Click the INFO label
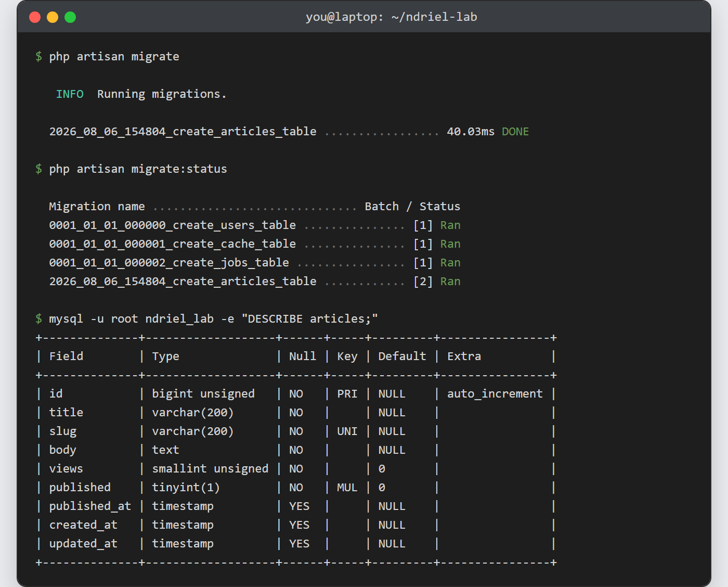The width and height of the screenshot is (728, 587). [70, 94]
